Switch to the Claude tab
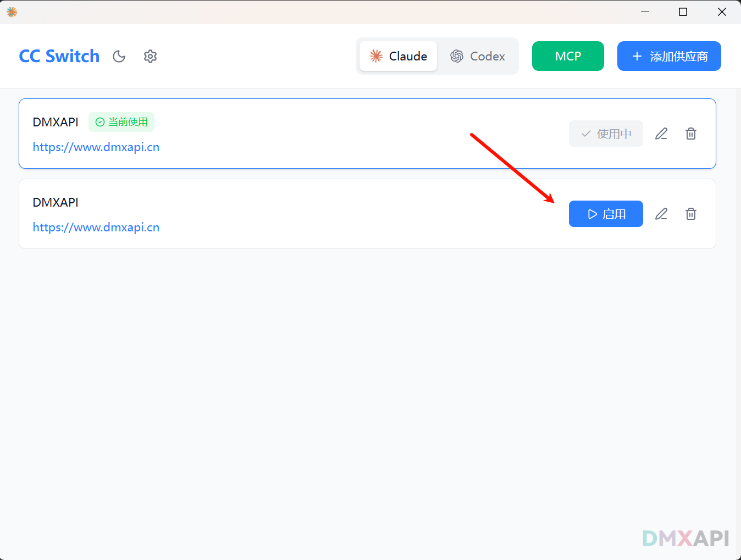Viewport: 741px width, 560px height. pyautogui.click(x=398, y=56)
